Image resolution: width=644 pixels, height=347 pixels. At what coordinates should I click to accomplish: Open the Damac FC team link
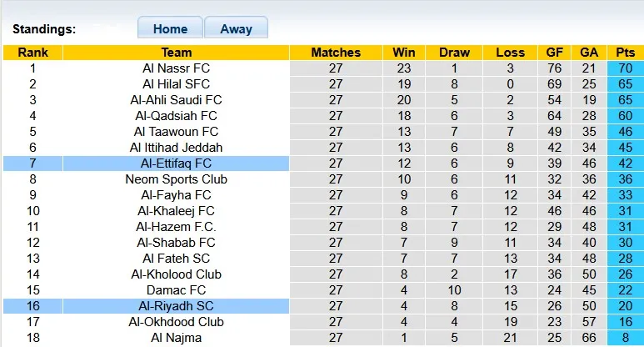coord(176,290)
